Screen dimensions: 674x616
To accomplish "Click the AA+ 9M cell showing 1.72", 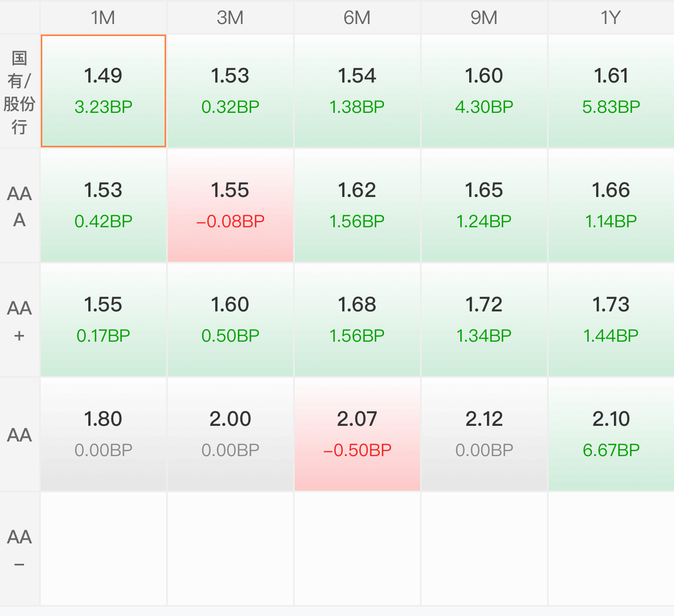I will [x=484, y=320].
